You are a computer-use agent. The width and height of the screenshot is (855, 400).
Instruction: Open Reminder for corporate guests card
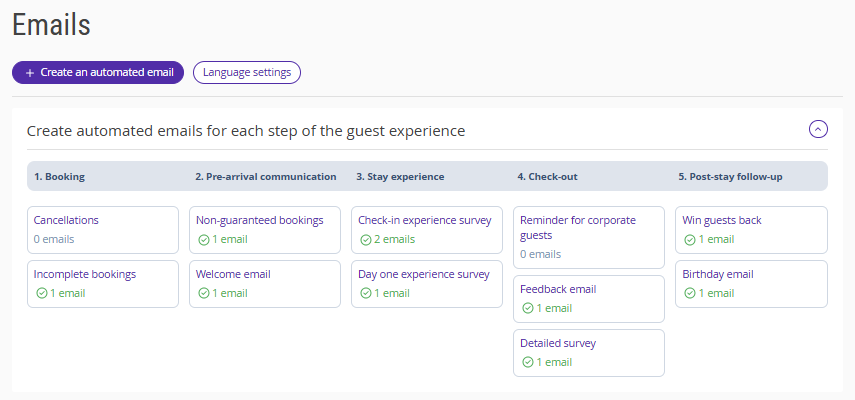click(x=589, y=237)
